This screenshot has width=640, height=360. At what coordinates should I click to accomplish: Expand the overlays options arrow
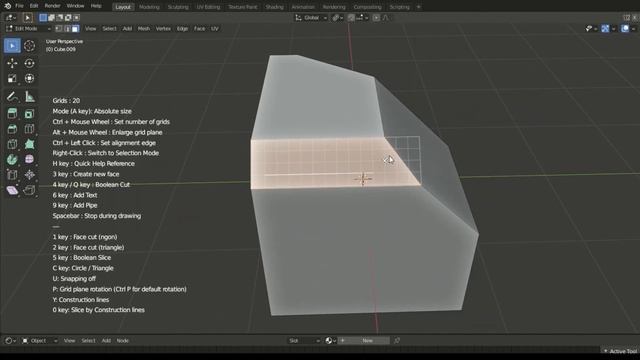633,29
